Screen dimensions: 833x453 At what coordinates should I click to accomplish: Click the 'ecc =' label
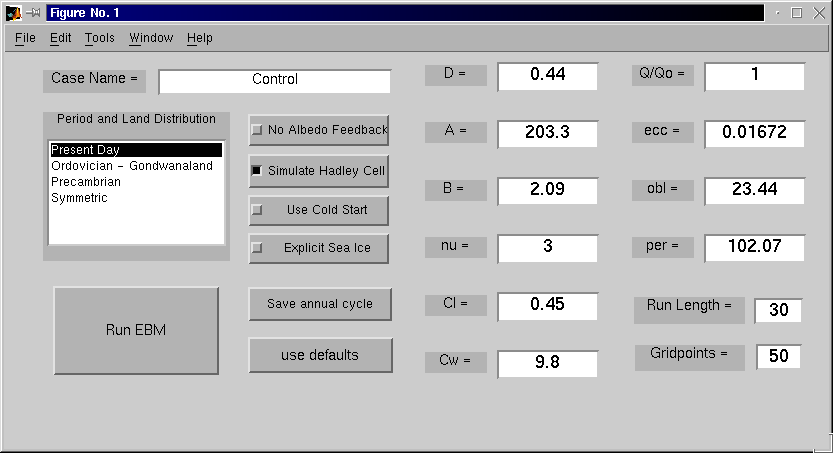point(662,132)
